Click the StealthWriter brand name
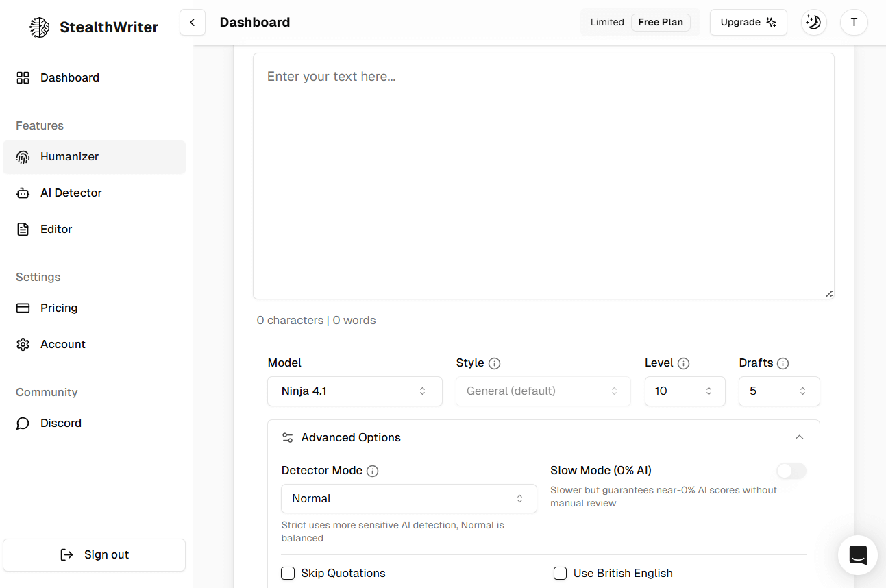 [109, 27]
